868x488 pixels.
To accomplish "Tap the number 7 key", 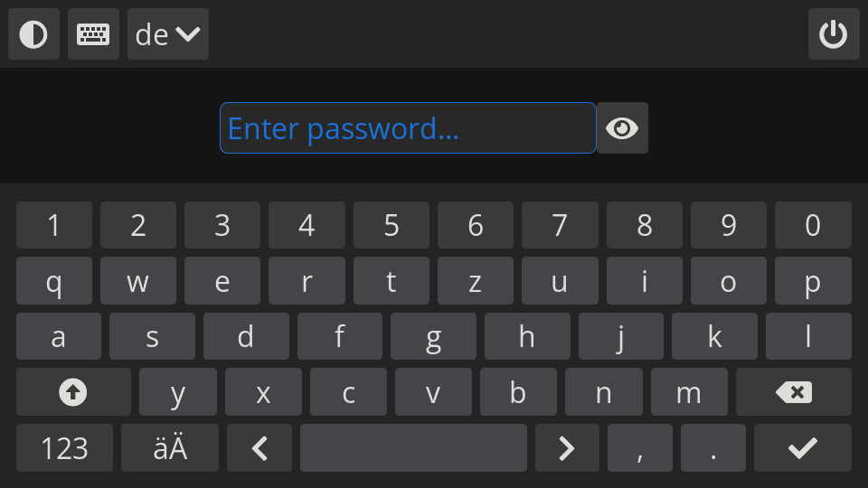I will click(x=560, y=225).
